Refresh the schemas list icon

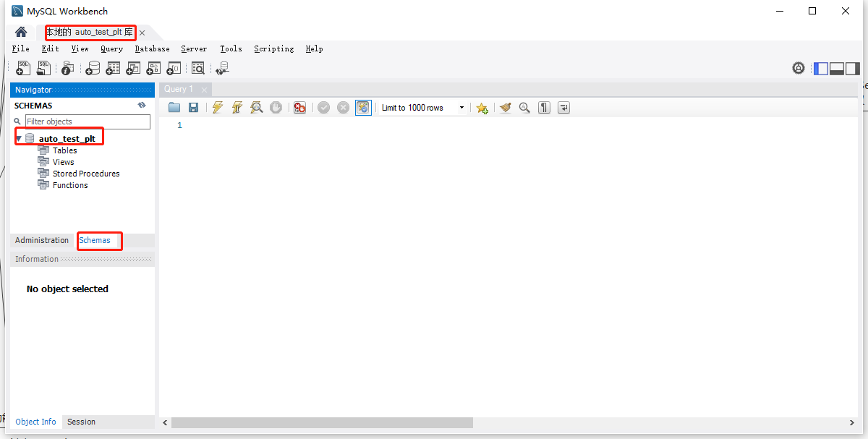(x=142, y=106)
